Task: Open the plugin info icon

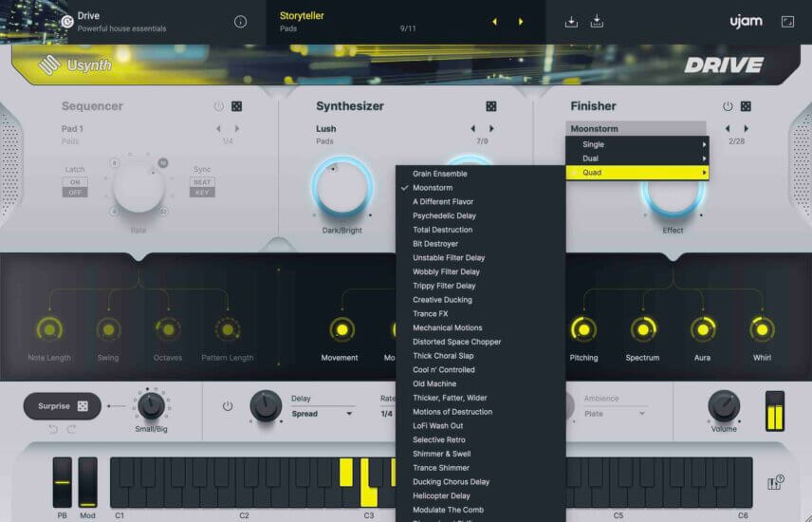Action: point(240,22)
